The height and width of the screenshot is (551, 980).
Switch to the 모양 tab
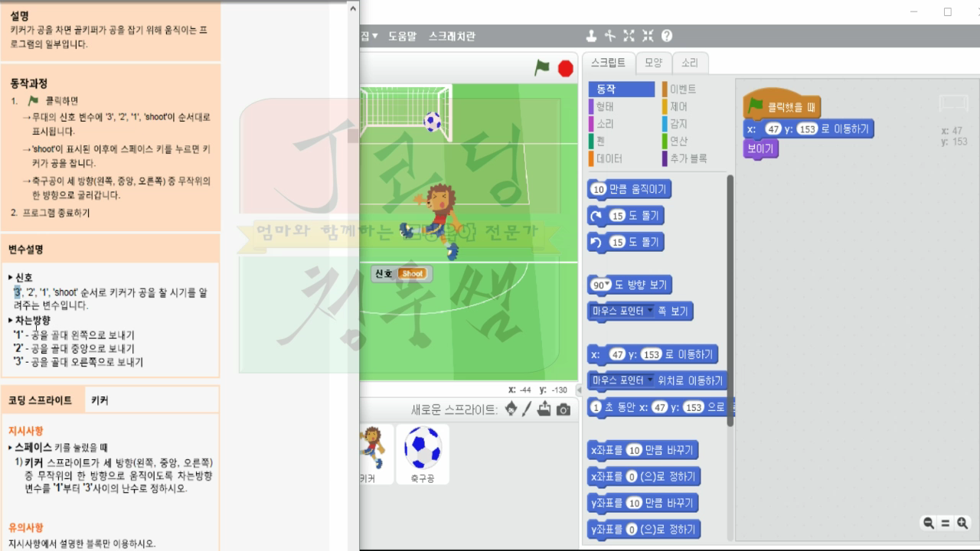654,63
